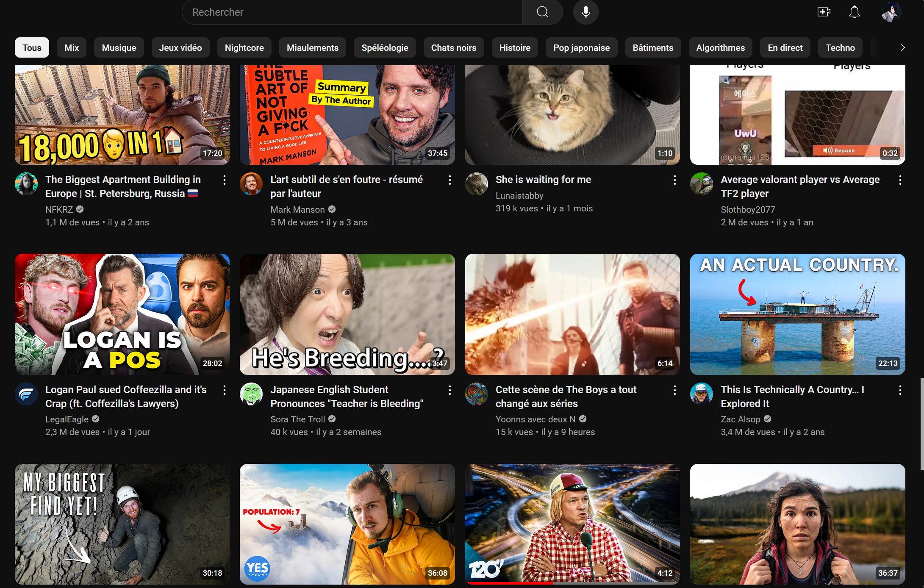The width and height of the screenshot is (924, 588).
Task: Click the search magnifier button
Action: [x=542, y=12]
